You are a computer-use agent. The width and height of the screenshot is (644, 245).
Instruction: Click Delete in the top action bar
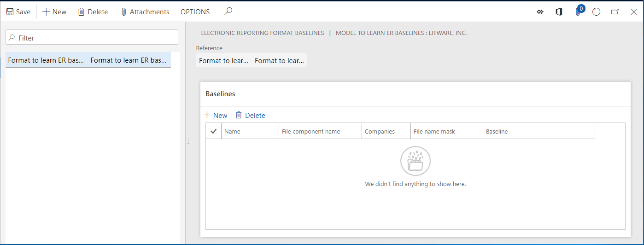pyautogui.click(x=93, y=12)
